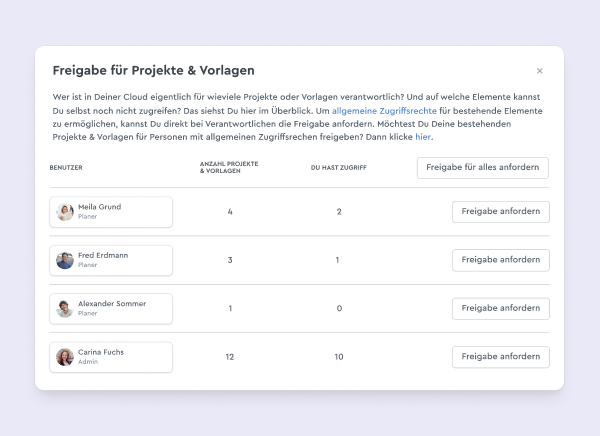The width and height of the screenshot is (600, 436).
Task: Close the Freigabe dialog with X icon
Action: tap(540, 71)
